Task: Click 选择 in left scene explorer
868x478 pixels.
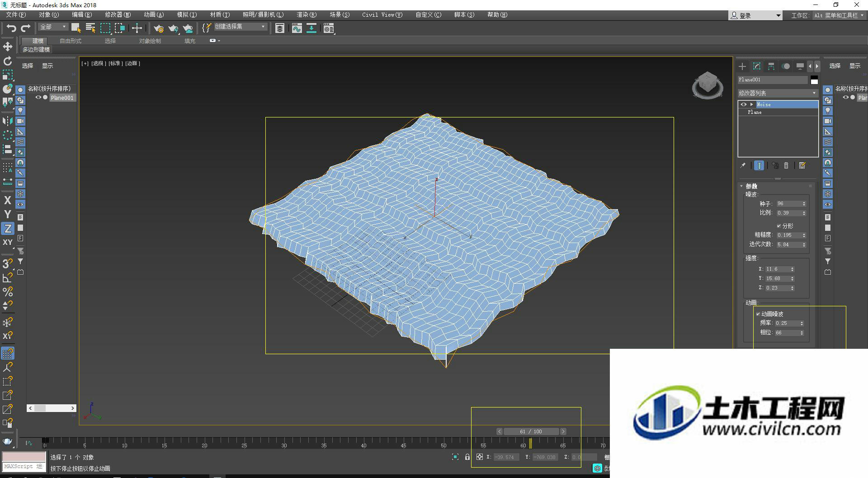Action: coord(28,66)
